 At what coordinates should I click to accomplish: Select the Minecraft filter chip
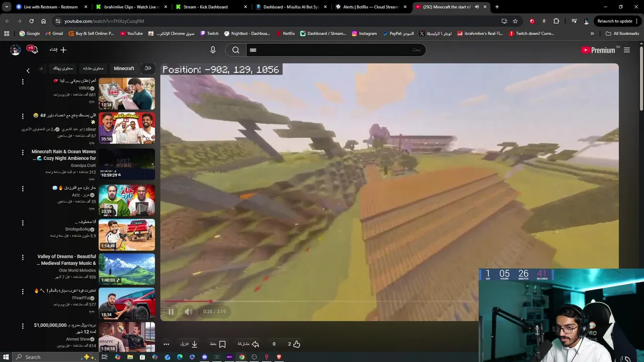[124, 68]
